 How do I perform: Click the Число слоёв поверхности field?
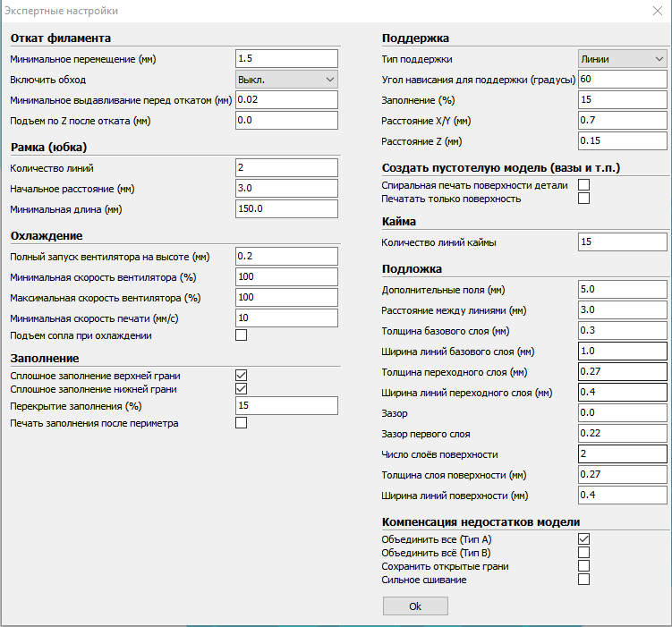point(623,453)
